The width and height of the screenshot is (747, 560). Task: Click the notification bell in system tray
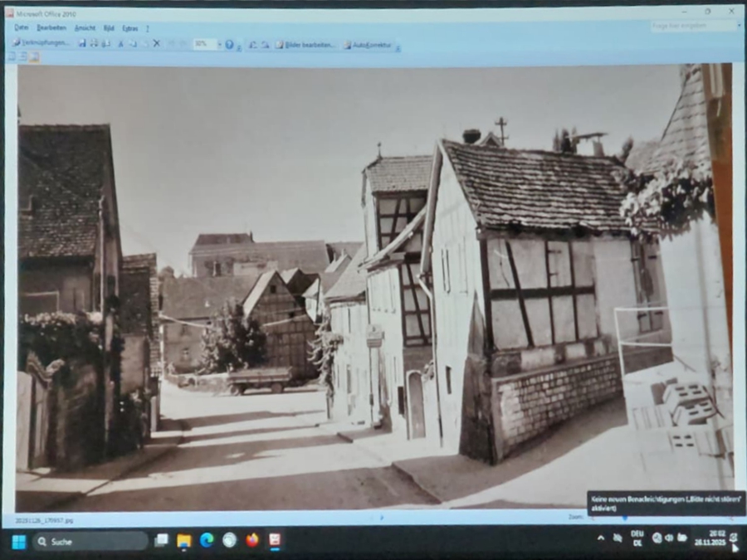(733, 538)
